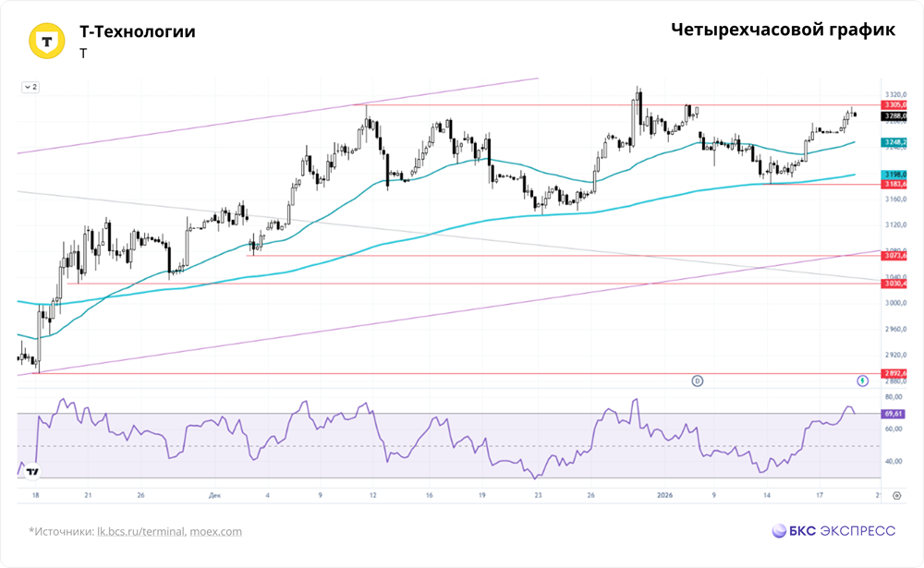Click the dividend 'D' marker on chart
The width and height of the screenshot is (924, 568).
[697, 381]
